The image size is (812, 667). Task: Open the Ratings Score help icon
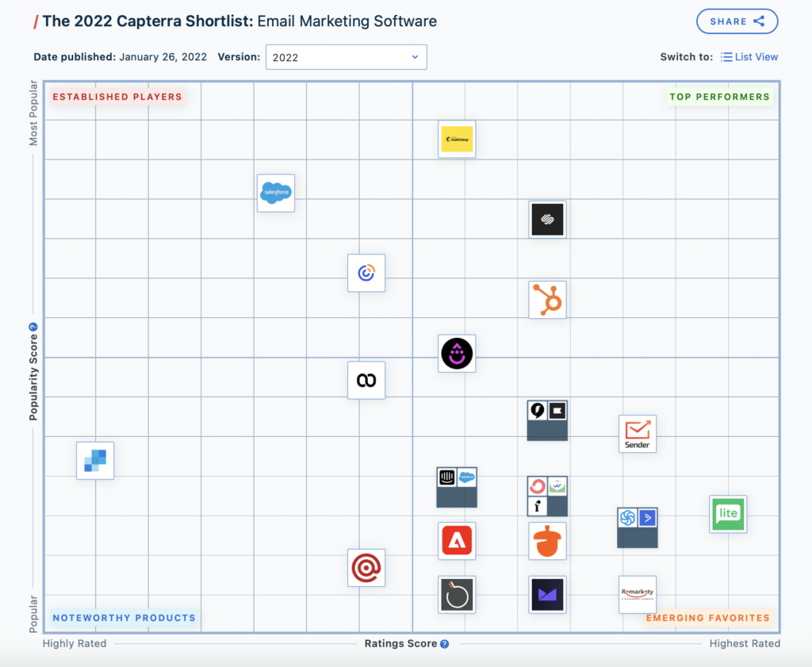(x=444, y=644)
